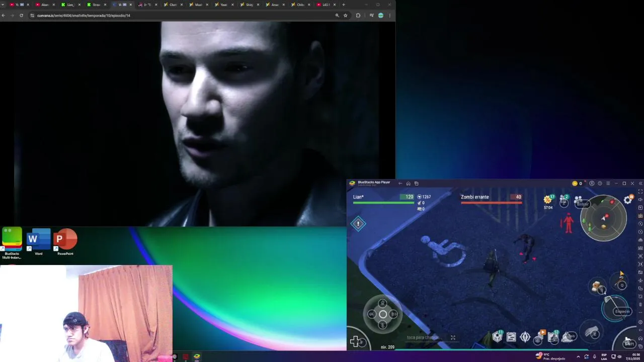The image size is (644, 362).
Task: Open the tab search dropdown arrow in the browser
Action: (3, 5)
